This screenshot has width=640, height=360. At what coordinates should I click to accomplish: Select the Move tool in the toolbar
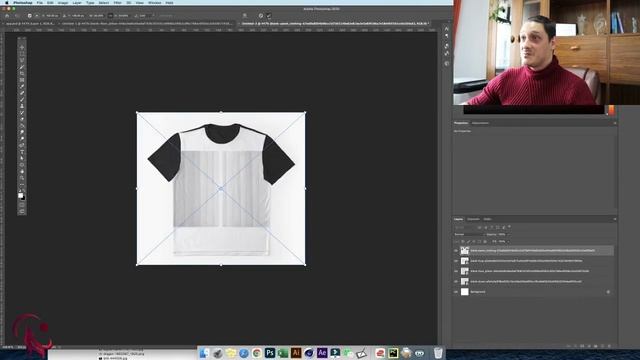point(22,47)
